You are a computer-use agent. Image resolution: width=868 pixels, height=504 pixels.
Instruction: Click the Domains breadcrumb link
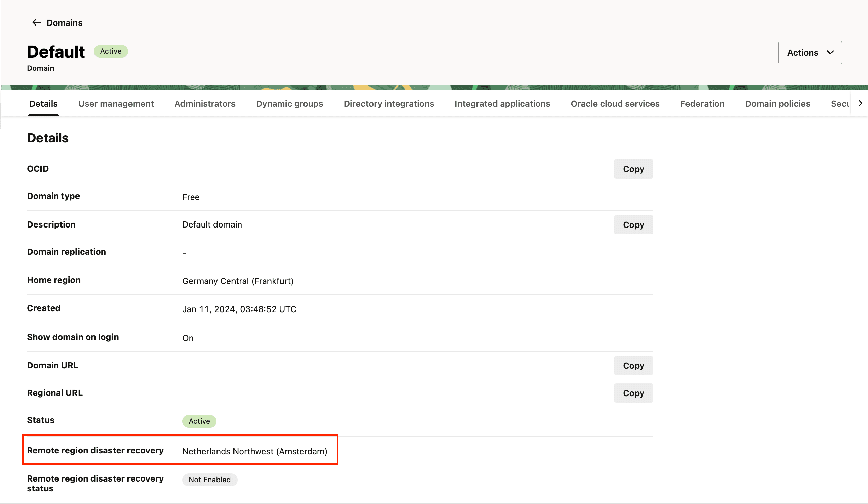65,23
